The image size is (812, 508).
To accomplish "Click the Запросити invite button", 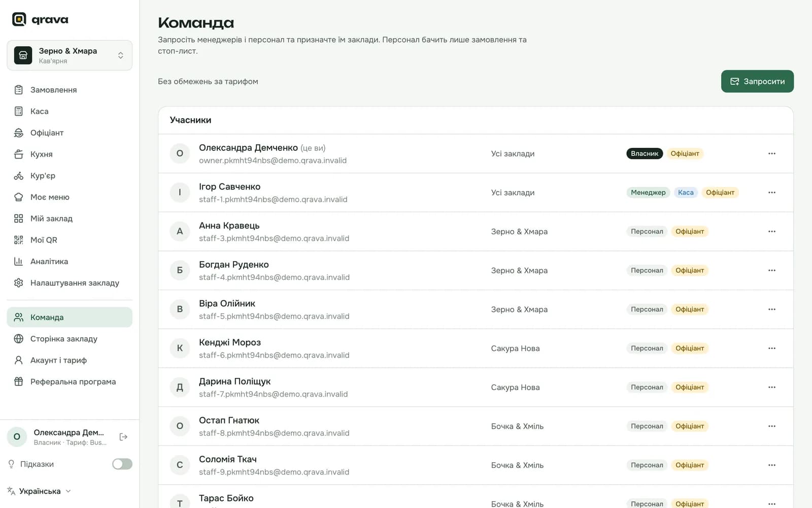I will click(757, 81).
